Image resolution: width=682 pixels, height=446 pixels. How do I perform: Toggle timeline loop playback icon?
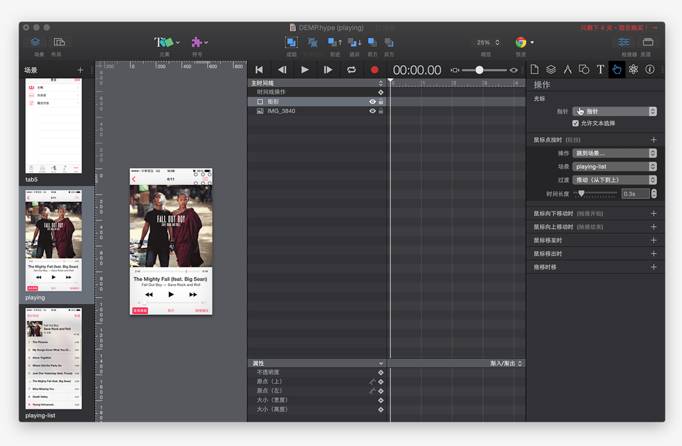[x=351, y=70]
